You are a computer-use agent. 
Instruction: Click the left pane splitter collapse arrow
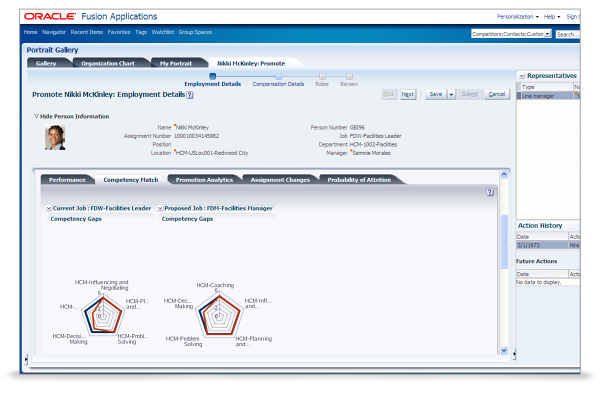(x=26, y=359)
